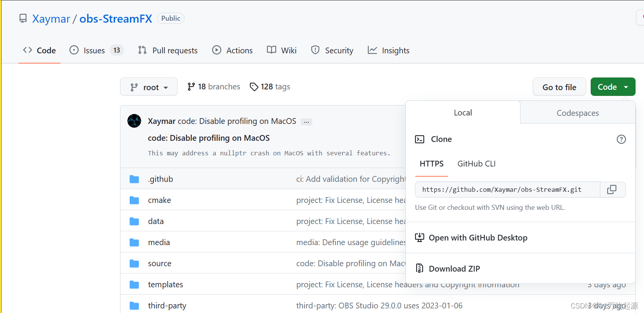Open the source folder
The height and width of the screenshot is (313, 644).
click(x=160, y=264)
